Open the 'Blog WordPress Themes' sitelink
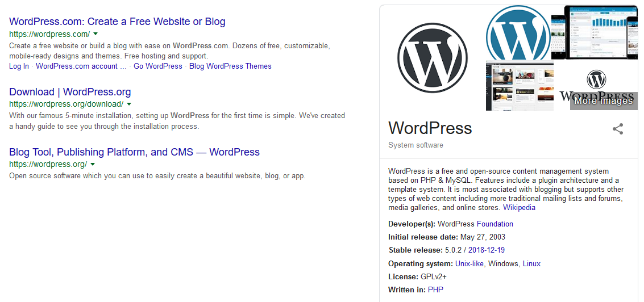Viewport: 644px width, 302px height. (230, 66)
